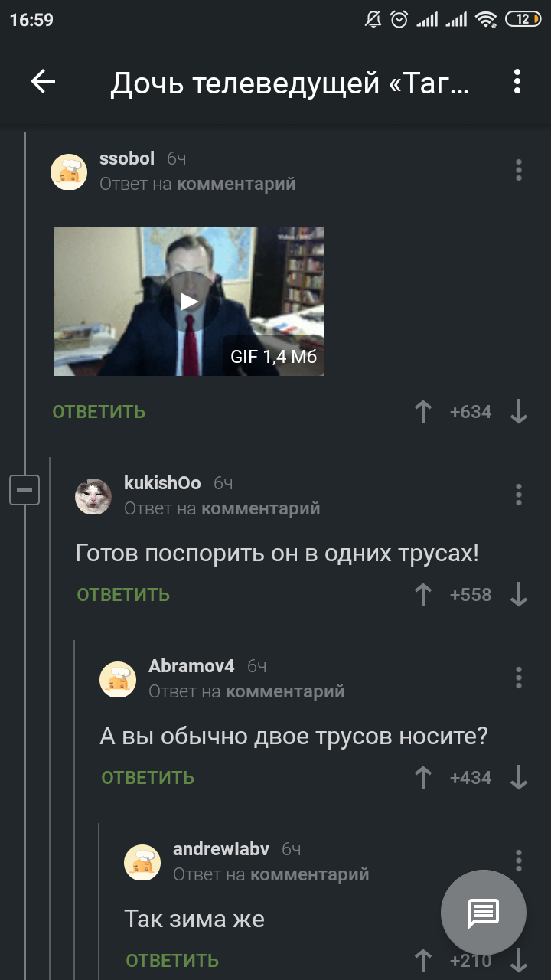The width and height of the screenshot is (551, 980).
Task: Reply to ssobol's comment
Action: (99, 412)
